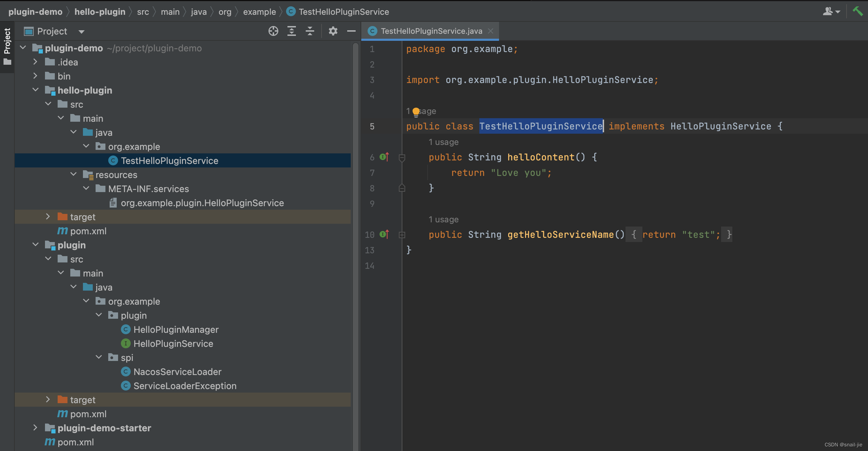This screenshot has height=451, width=868.
Task: Expand the bin folder
Action: click(35, 76)
